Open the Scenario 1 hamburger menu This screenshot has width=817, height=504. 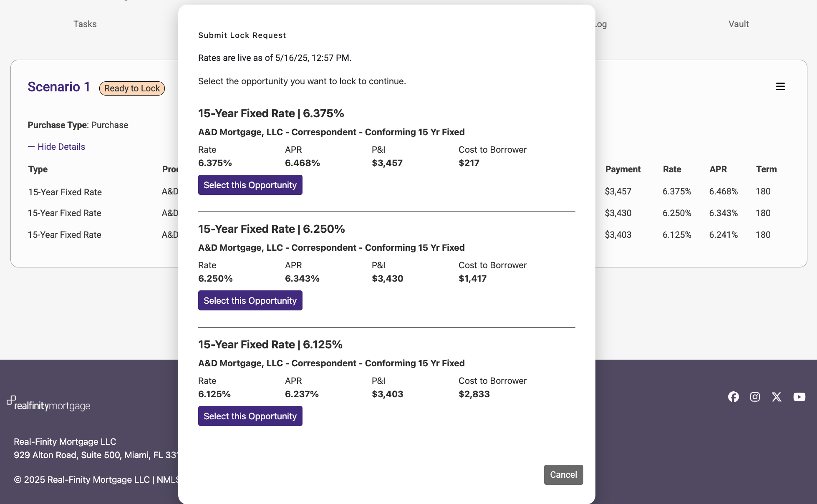[780, 86]
